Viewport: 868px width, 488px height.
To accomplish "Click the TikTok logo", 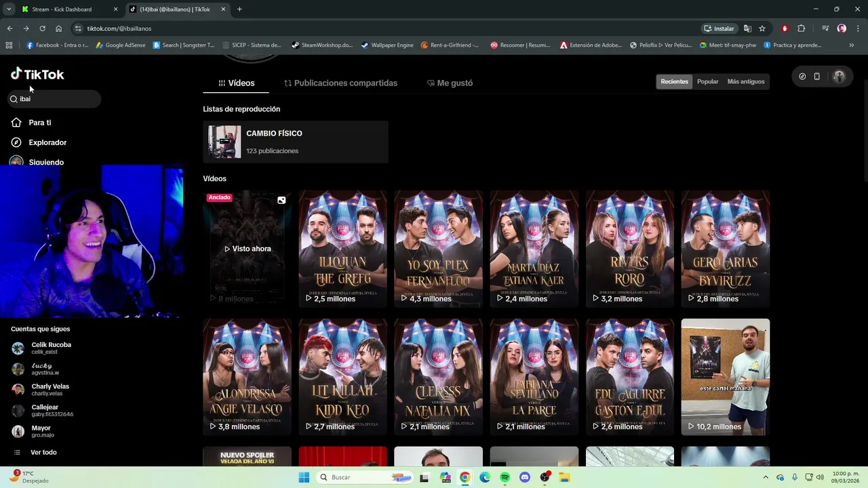I will 37,74.
